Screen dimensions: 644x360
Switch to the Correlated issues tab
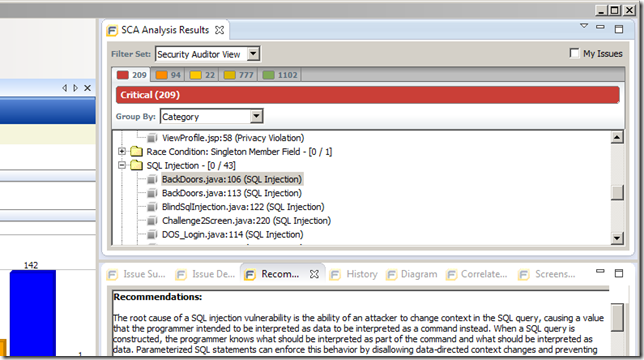tap(477, 274)
